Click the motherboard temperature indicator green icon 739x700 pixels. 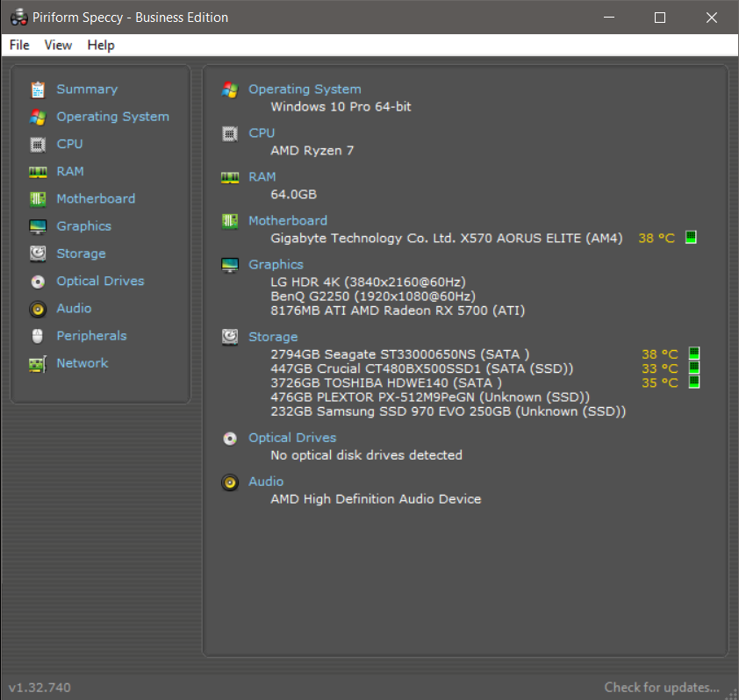(x=691, y=237)
